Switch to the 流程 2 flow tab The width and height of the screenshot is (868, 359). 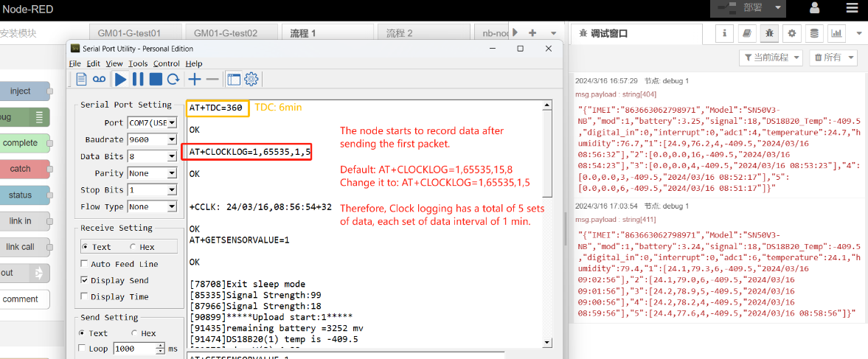423,33
